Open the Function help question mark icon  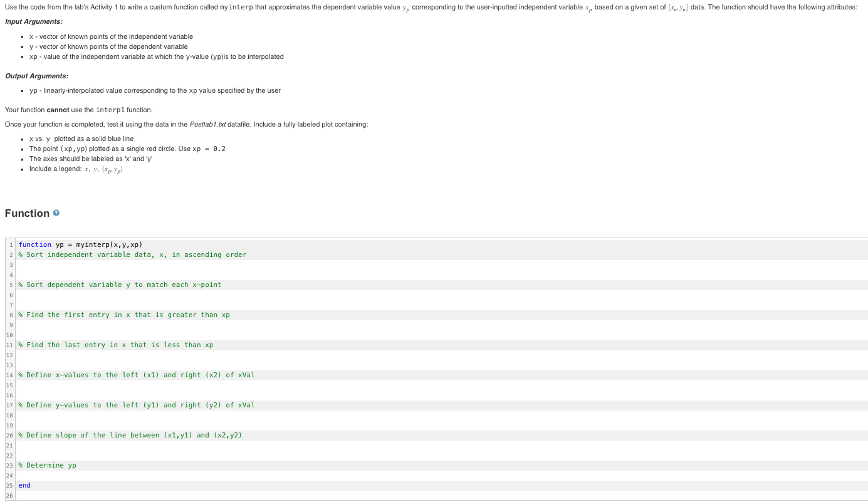pyautogui.click(x=56, y=213)
